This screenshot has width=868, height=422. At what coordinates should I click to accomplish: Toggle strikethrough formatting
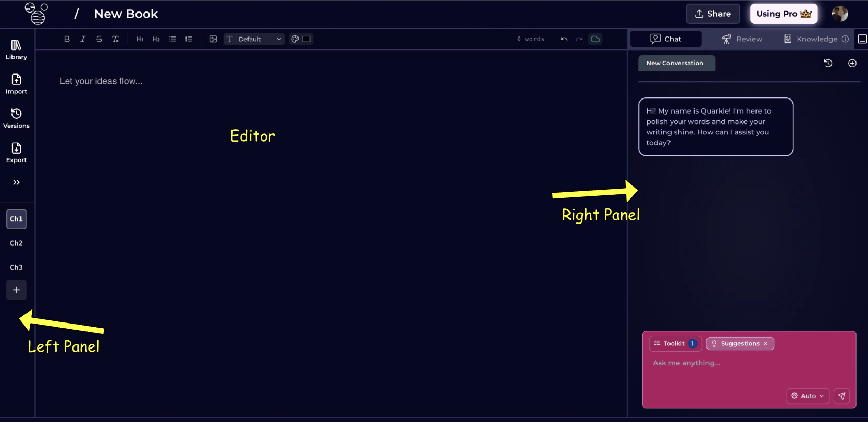point(99,39)
